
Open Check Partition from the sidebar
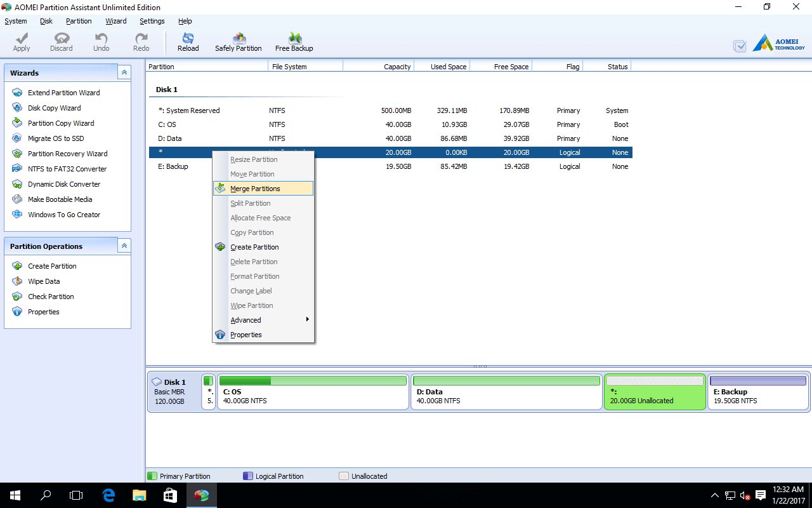pyautogui.click(x=51, y=296)
